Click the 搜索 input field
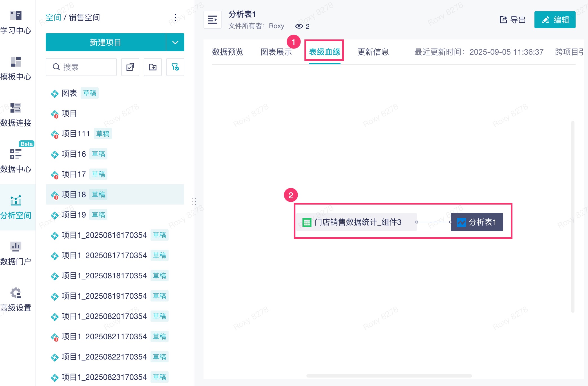Screen dimensions: 588x386 pos(85,67)
